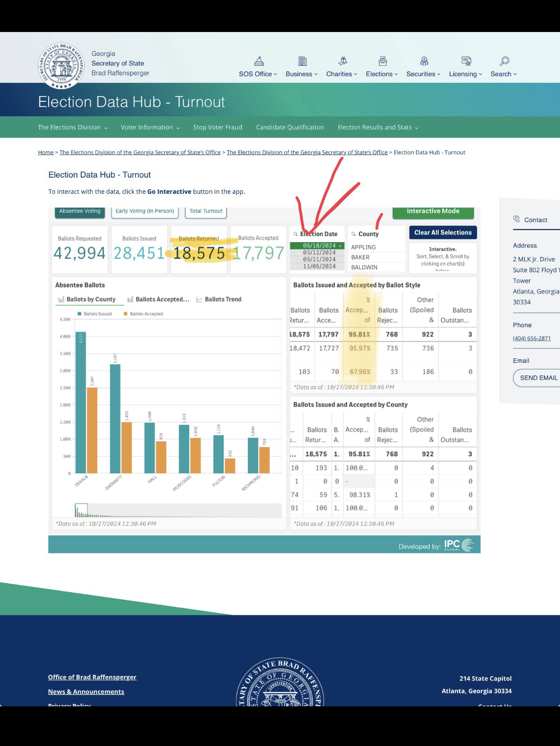Toggle the Ballots Issued legend series
560x746 pixels.
95,314
